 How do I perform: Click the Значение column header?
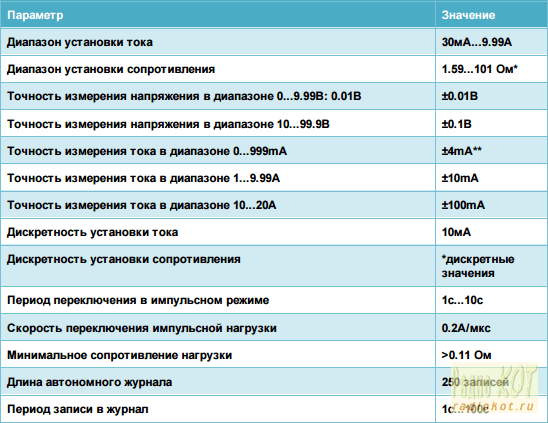tap(468, 15)
